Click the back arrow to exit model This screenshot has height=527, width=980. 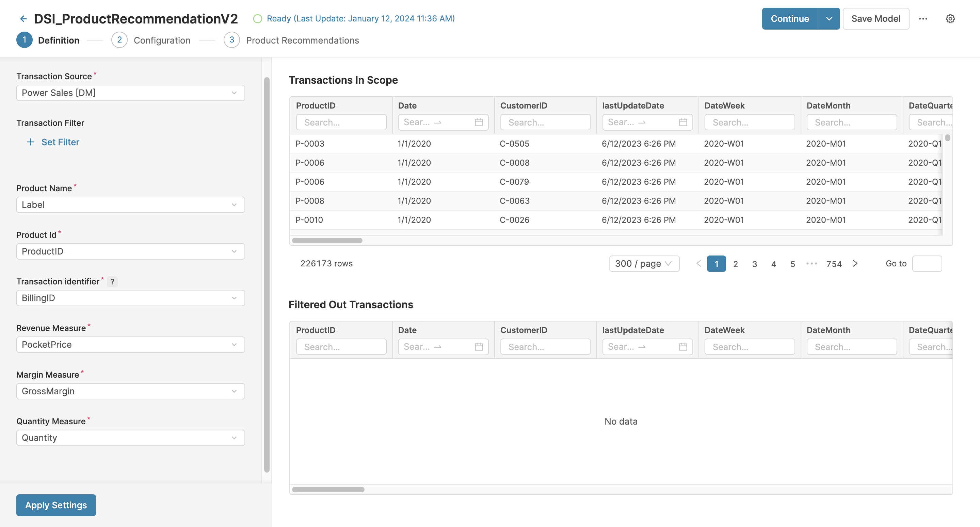(23, 18)
